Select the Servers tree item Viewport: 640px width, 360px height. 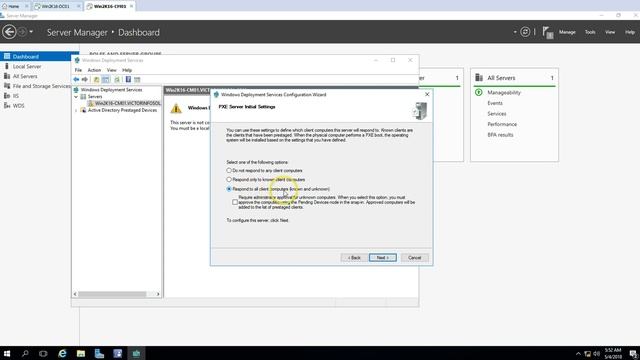click(x=95, y=97)
